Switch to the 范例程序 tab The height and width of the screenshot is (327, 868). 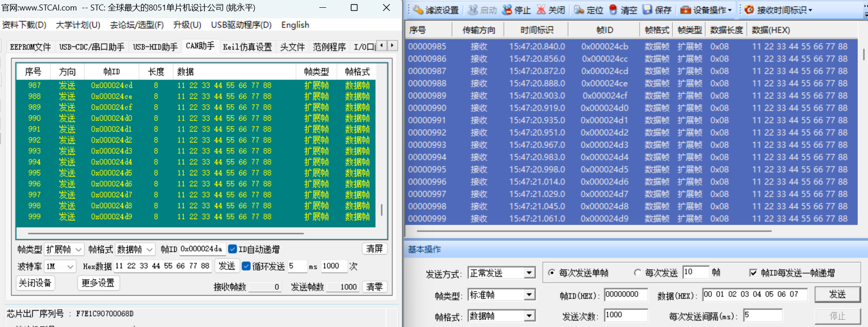[x=329, y=47]
